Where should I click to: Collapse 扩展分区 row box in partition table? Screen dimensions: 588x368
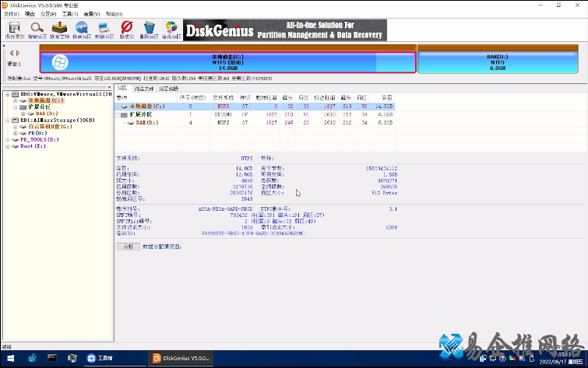click(x=118, y=114)
